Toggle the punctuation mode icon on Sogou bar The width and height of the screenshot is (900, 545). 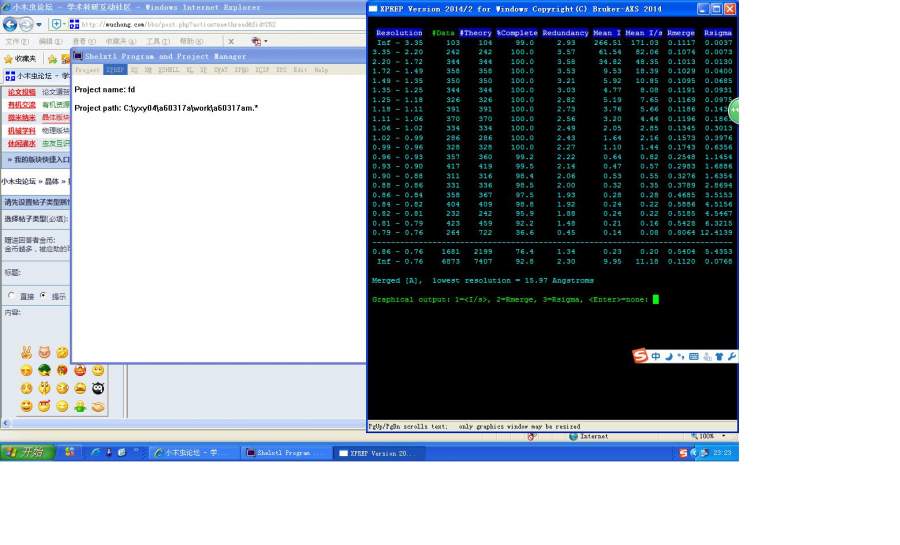(x=681, y=356)
